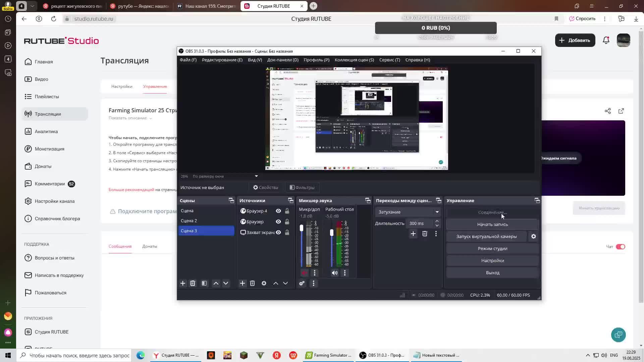Decrease transition duration stepper down
This screenshot has width=644, height=362.
click(x=437, y=226)
